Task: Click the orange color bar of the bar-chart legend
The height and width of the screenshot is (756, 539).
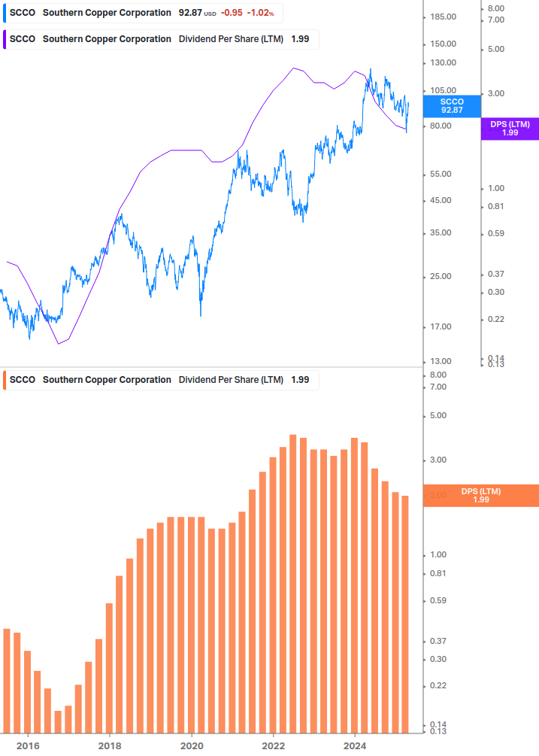Action: click(x=5, y=380)
